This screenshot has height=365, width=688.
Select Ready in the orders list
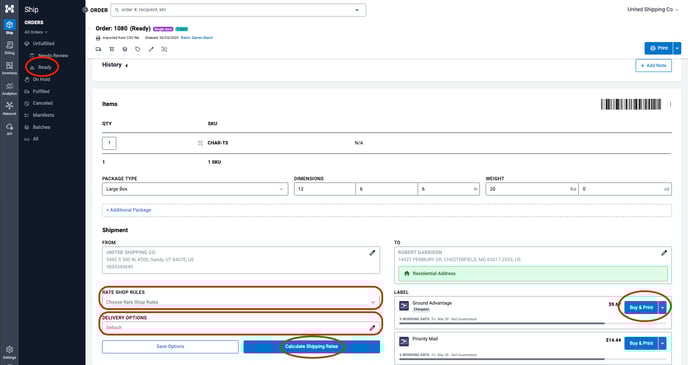[44, 67]
